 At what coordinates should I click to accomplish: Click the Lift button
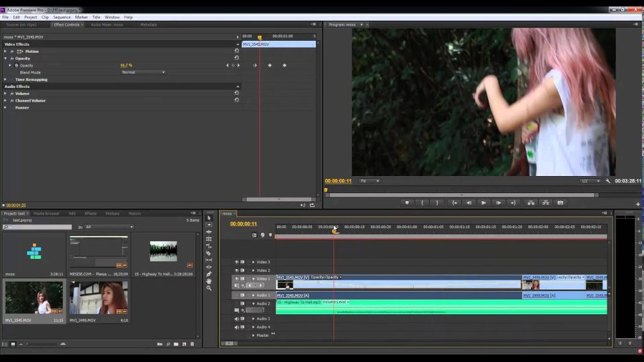click(531, 203)
